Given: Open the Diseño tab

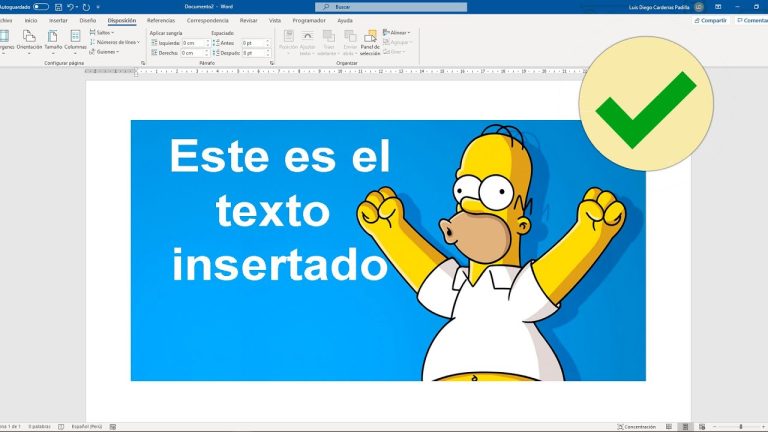Looking at the screenshot, I should tap(88, 21).
